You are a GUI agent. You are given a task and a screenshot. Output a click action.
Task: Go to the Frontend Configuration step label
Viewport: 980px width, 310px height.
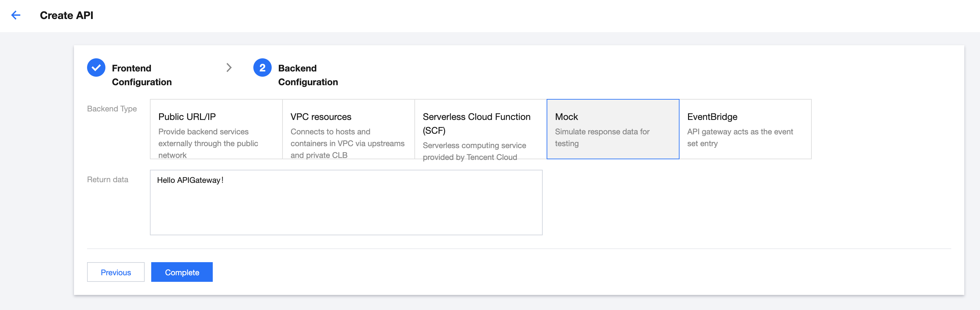point(141,75)
